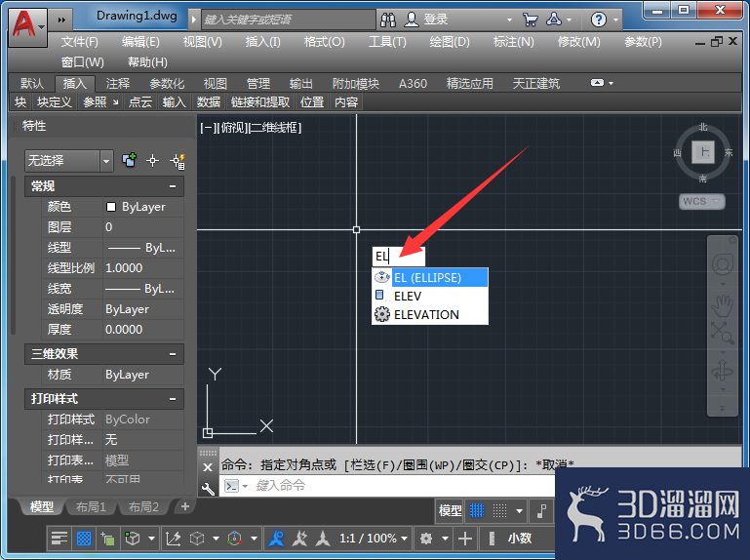Click the Quick Select icon in Properties panel

[x=178, y=161]
